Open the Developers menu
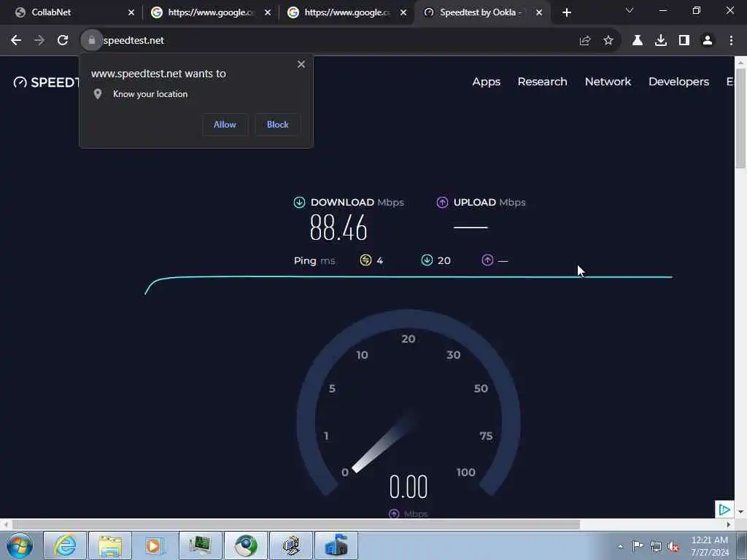Image resolution: width=747 pixels, height=560 pixels. 679,82
